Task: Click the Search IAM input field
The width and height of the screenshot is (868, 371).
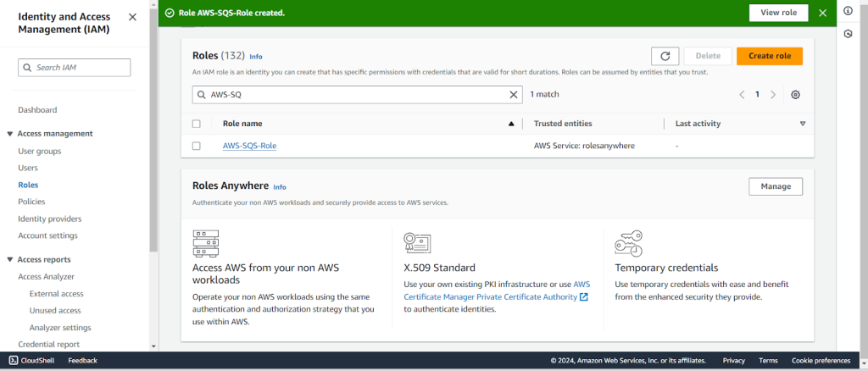Action: (75, 68)
